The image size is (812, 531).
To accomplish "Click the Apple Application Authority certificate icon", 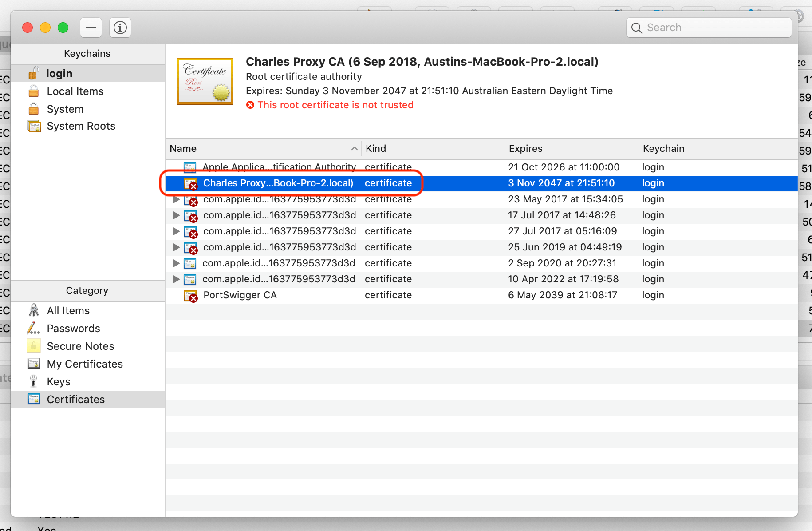I will 190,167.
